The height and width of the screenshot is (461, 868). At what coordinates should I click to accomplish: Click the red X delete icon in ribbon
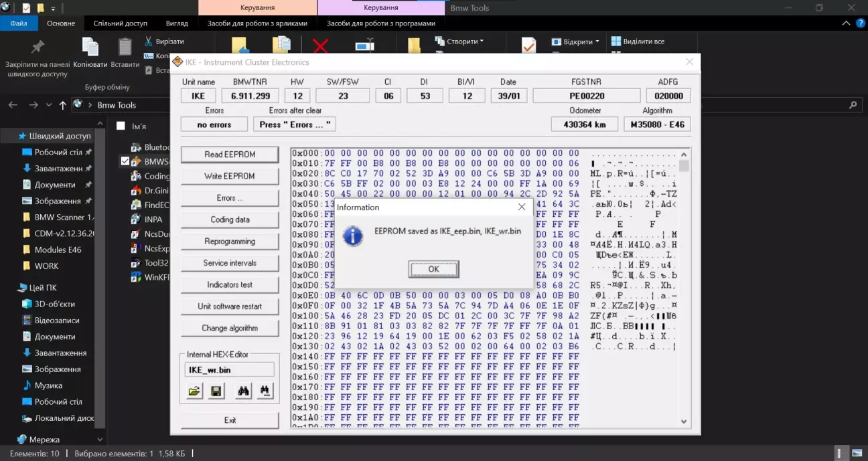[320, 45]
